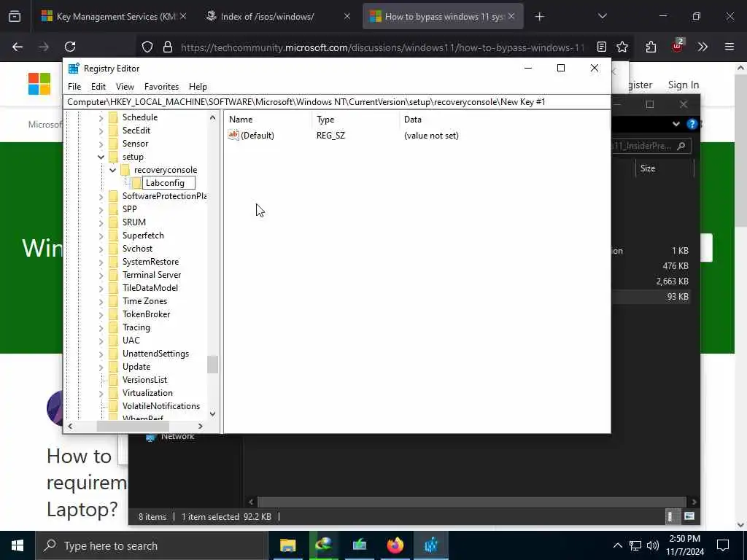Expand the SPP registry key
The height and width of the screenshot is (560, 747).
coord(101,209)
